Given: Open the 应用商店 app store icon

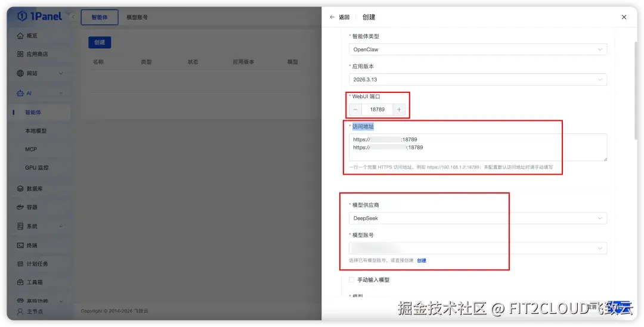Looking at the screenshot, I should tap(20, 54).
